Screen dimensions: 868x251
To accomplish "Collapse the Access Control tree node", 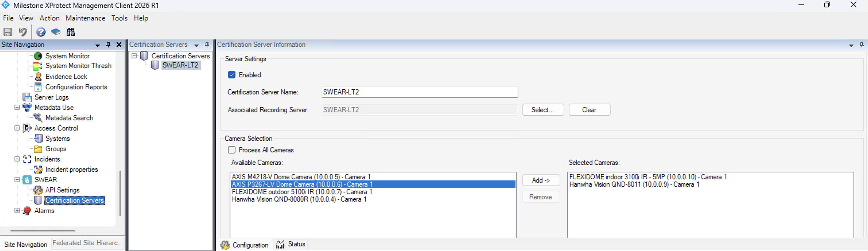I will click(x=17, y=128).
